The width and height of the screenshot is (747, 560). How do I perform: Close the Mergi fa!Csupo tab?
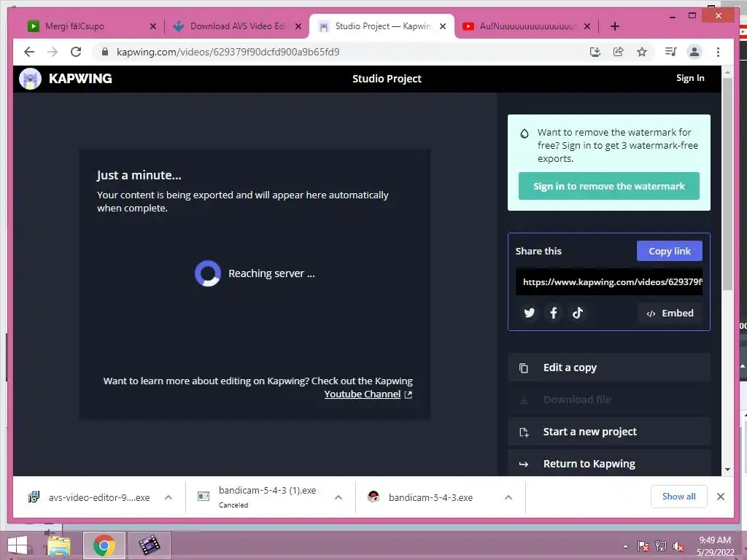coord(153,26)
